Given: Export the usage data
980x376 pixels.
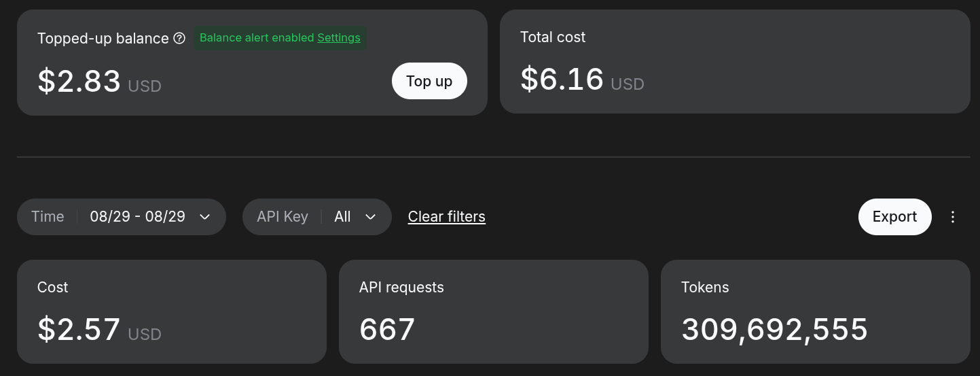Looking at the screenshot, I should (894, 217).
